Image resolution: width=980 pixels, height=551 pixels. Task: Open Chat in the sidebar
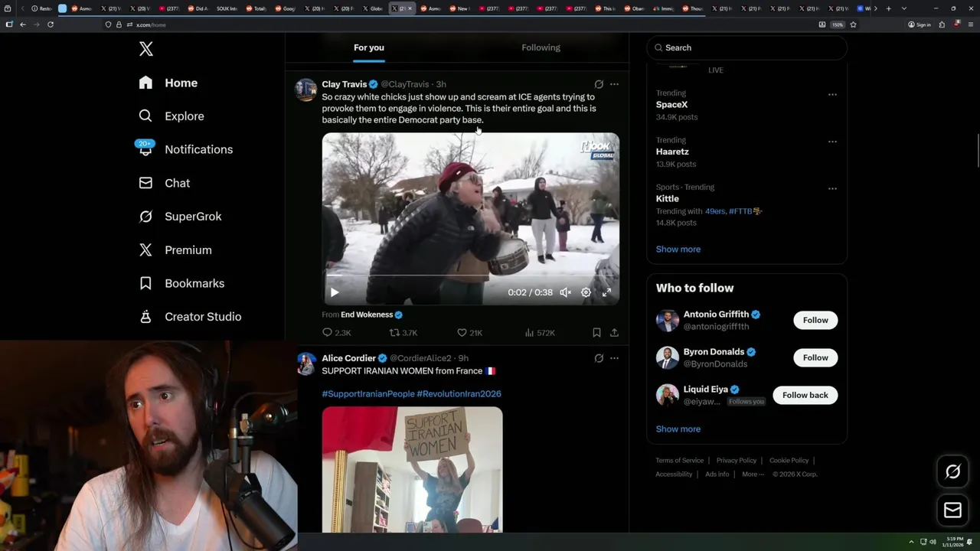[164, 183]
